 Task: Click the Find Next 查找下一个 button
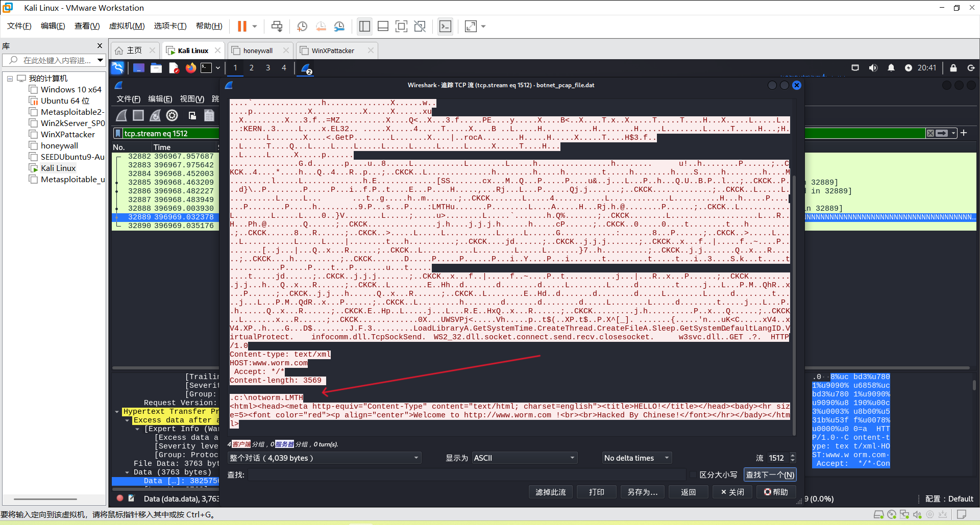point(770,475)
